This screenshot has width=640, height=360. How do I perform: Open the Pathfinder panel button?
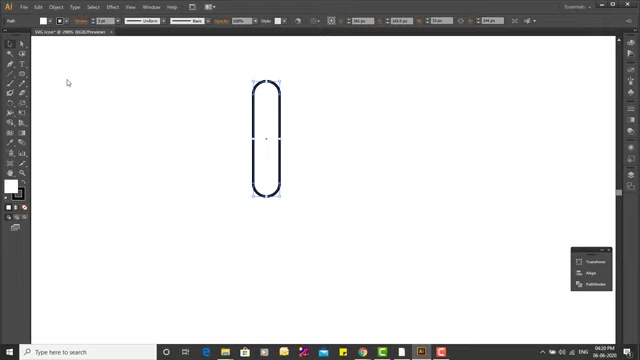coord(591,284)
